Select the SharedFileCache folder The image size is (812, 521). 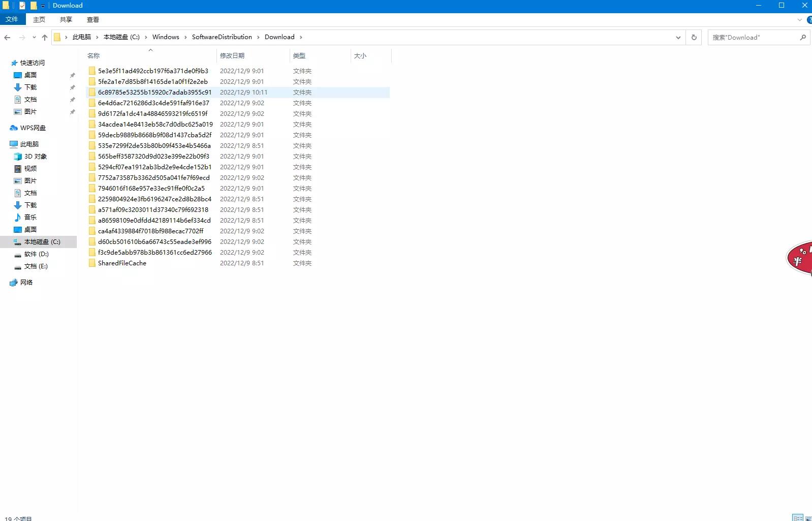(x=122, y=263)
